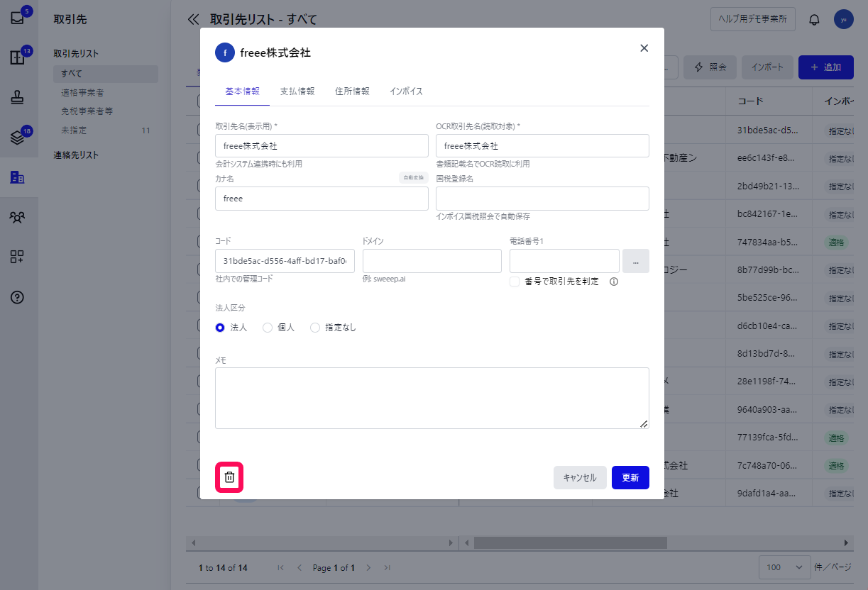Open the people group icon in sidebar
The height and width of the screenshot is (590, 868).
18,217
